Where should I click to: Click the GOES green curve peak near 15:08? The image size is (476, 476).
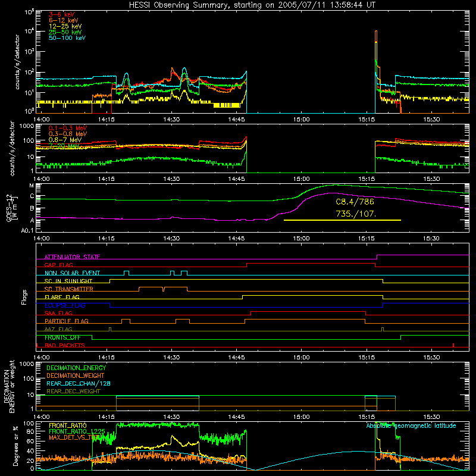point(335,185)
